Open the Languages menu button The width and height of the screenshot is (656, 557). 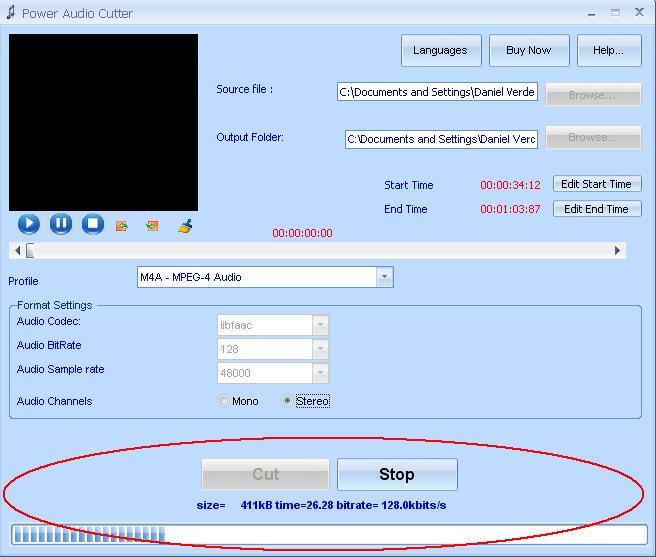(441, 51)
